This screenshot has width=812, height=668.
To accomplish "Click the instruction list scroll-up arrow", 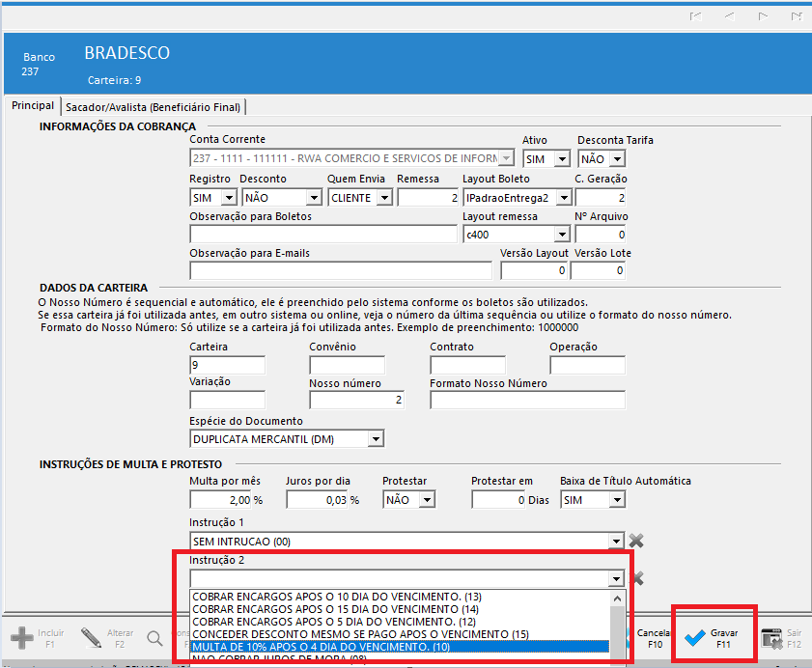I will point(617,598).
